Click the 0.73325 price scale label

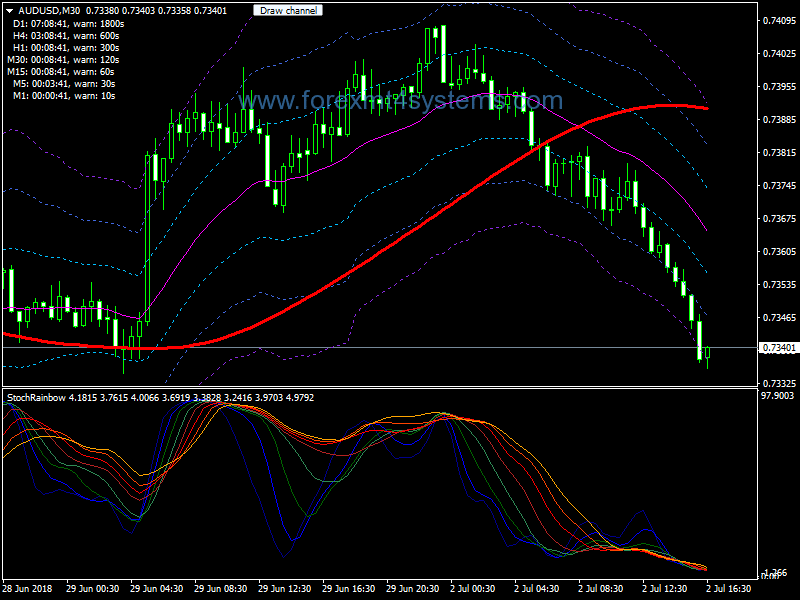[778, 383]
